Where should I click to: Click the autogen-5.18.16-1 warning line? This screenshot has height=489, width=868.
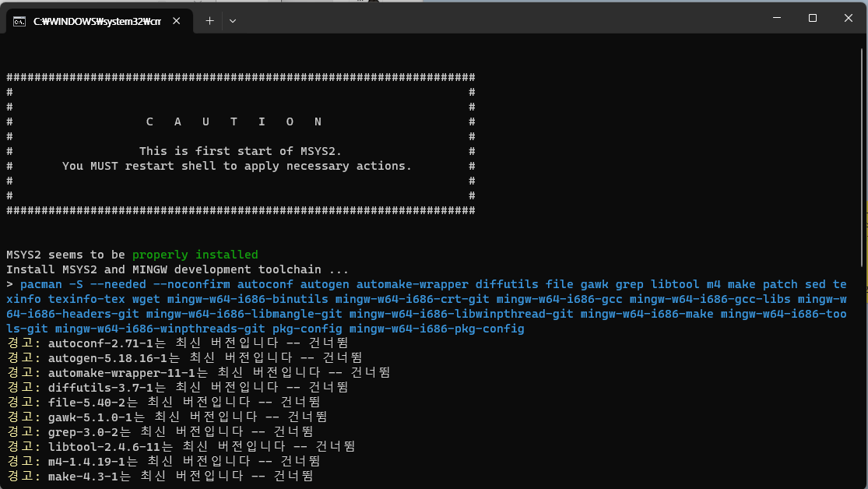coord(184,358)
